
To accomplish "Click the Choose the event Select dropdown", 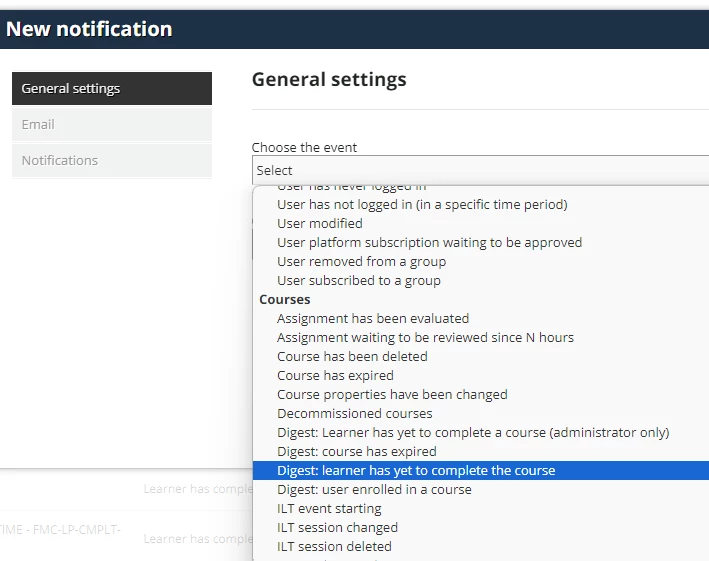I will 480,171.
